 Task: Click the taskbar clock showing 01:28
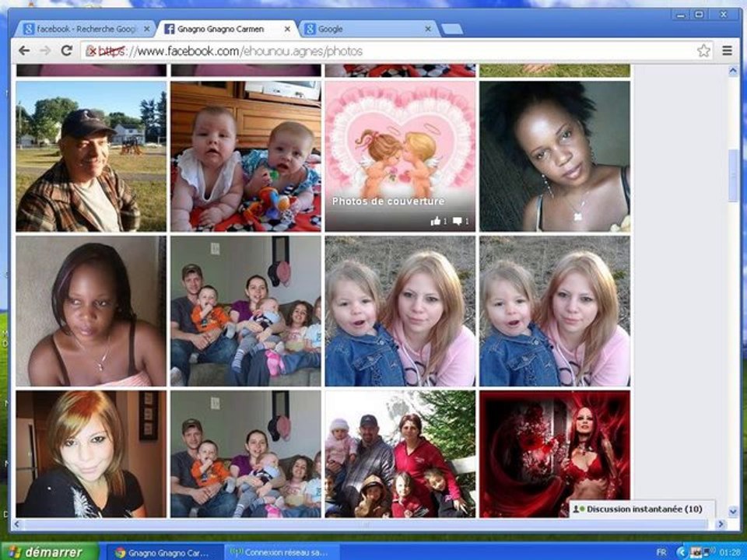730,552
